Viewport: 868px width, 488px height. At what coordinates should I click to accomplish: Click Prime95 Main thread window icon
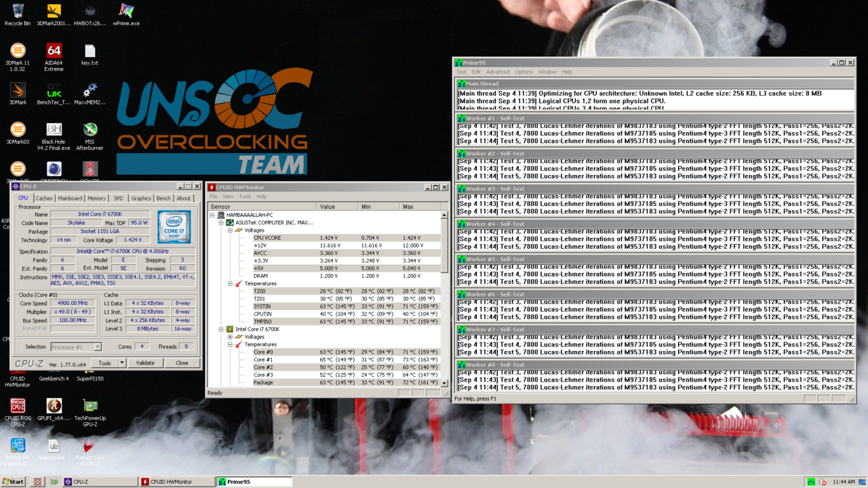(461, 84)
